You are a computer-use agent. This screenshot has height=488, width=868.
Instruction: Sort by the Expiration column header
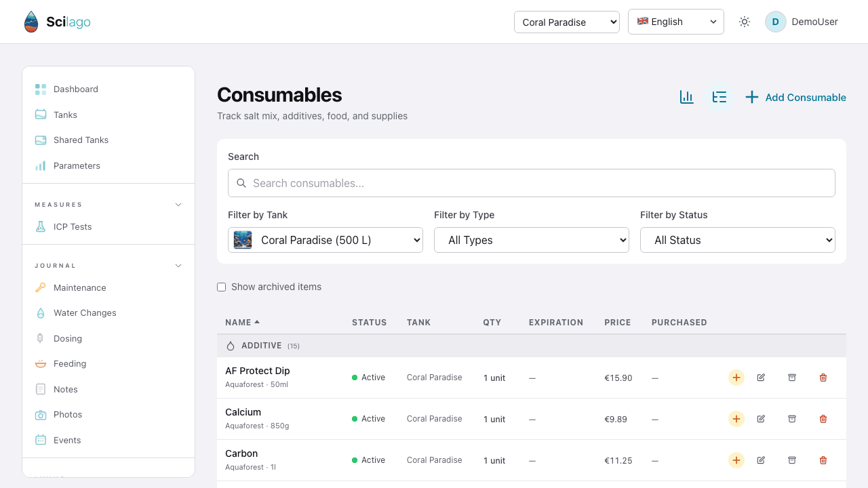point(556,323)
